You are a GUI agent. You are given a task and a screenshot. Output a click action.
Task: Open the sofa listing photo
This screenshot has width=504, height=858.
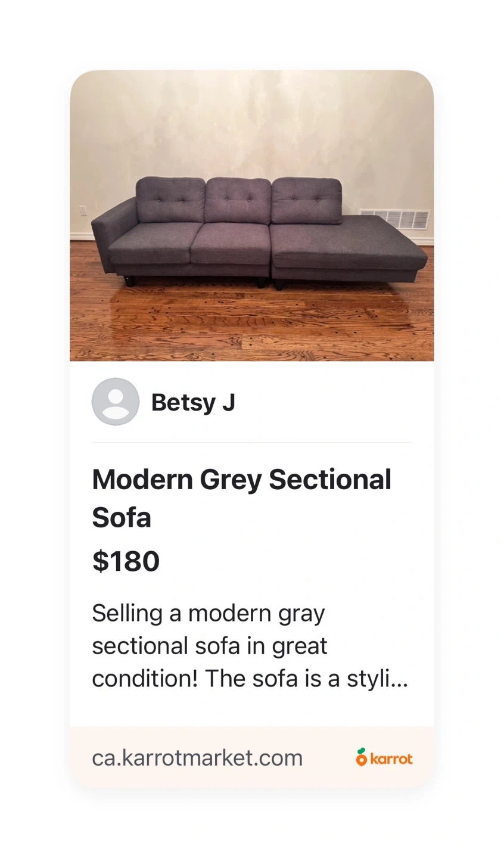tap(252, 216)
